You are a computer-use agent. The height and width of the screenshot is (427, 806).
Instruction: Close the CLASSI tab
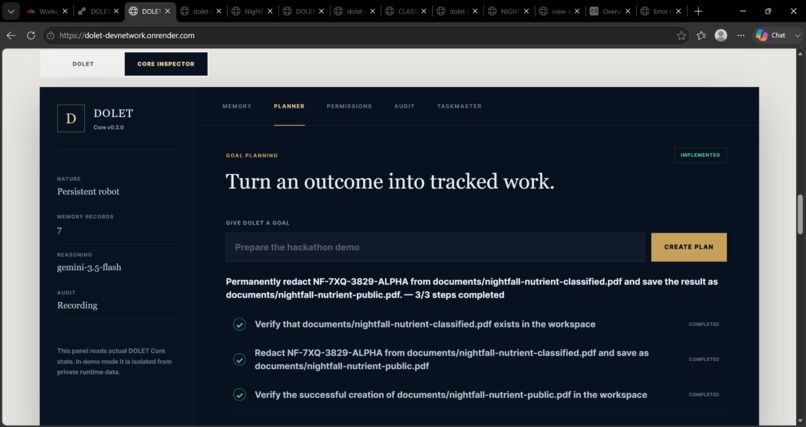tap(424, 11)
